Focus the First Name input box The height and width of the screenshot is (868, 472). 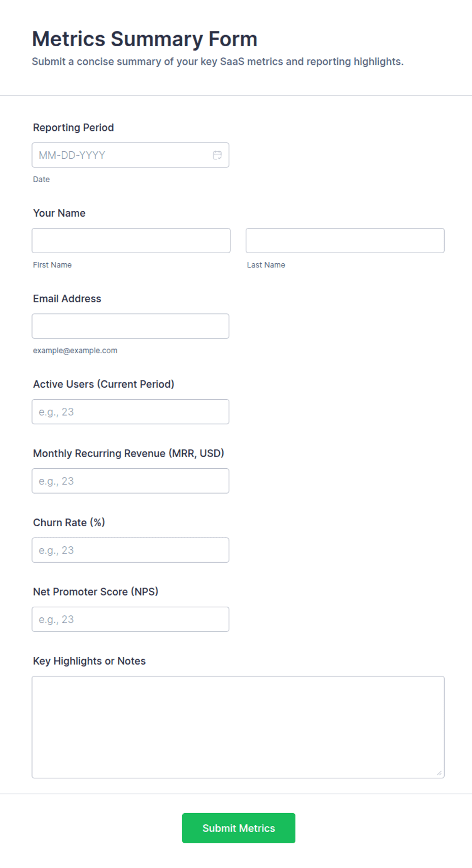click(131, 240)
